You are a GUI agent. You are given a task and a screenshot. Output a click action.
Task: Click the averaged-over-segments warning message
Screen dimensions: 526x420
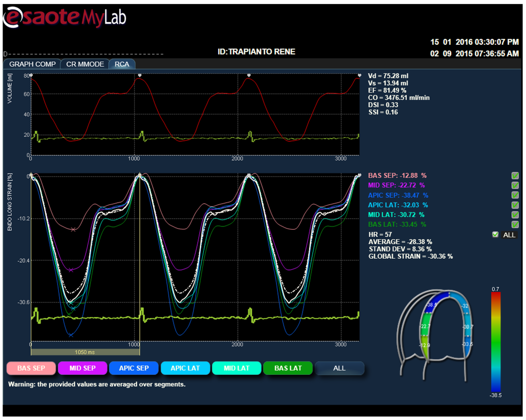[x=97, y=385]
